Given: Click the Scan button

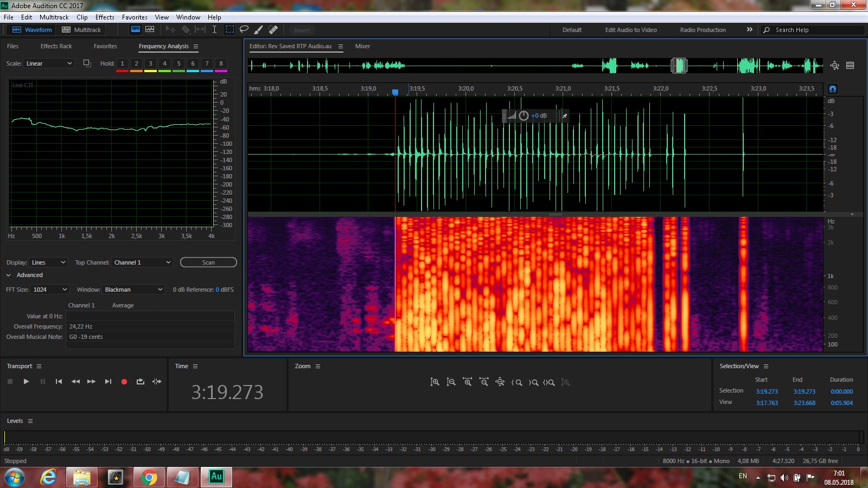Looking at the screenshot, I should [x=208, y=262].
